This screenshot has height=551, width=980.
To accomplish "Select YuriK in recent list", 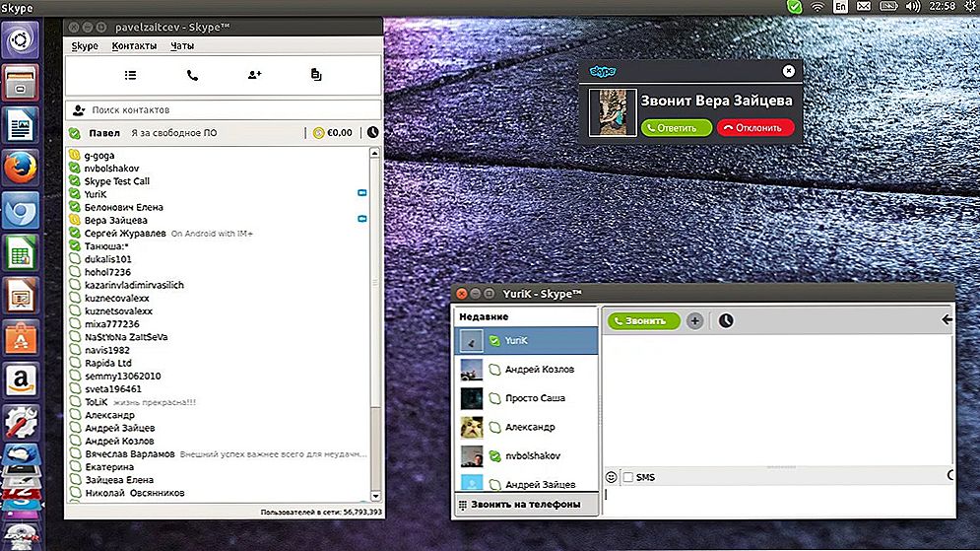I will (x=526, y=341).
